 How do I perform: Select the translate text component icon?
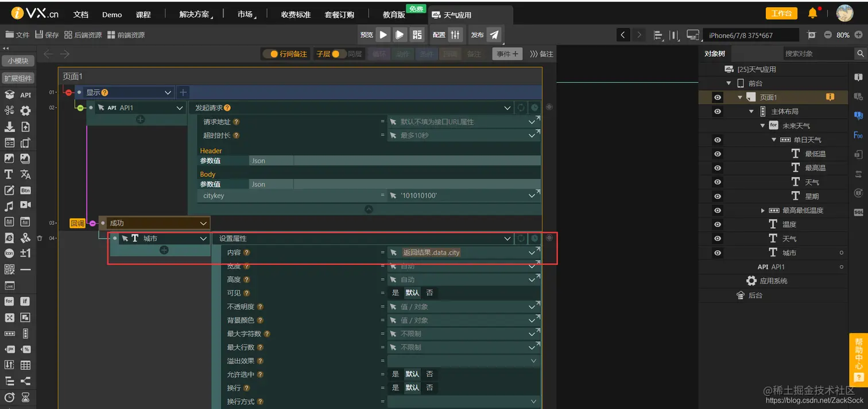pos(25,174)
